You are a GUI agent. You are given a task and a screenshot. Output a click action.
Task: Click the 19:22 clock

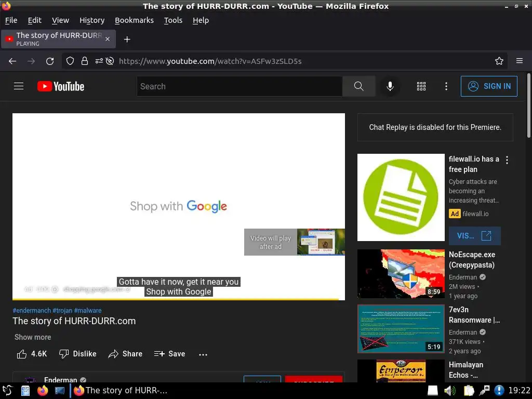point(519,391)
